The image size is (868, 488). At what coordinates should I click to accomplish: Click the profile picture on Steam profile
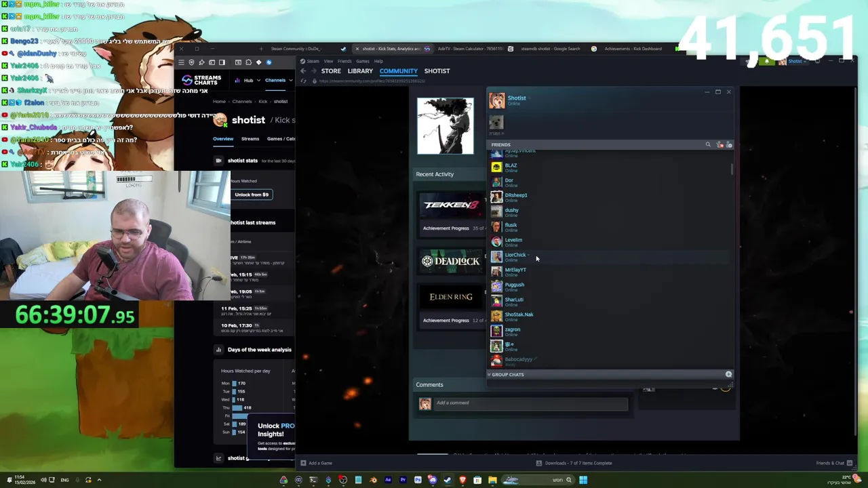coord(445,126)
